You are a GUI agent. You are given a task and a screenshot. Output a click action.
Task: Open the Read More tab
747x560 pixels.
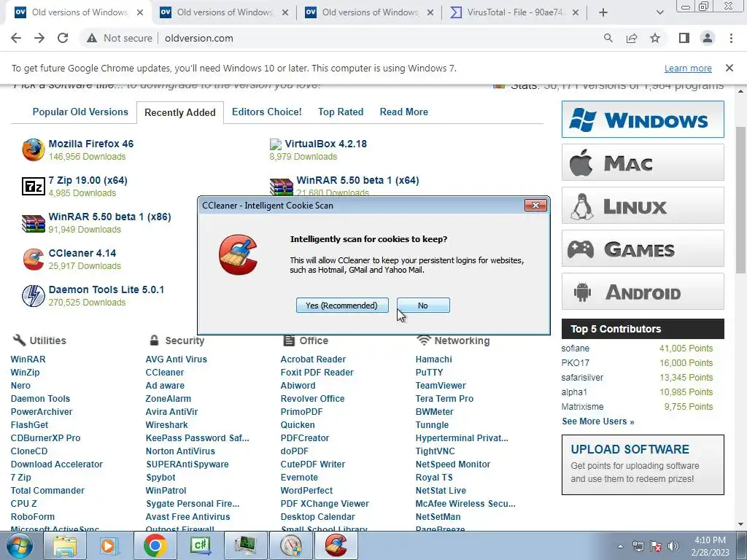pos(403,112)
